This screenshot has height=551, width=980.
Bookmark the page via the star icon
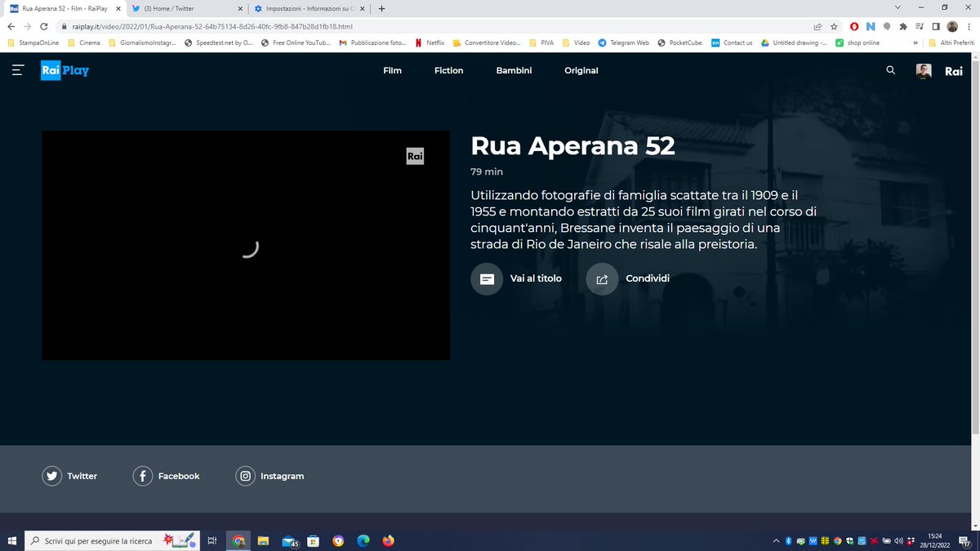833,26
